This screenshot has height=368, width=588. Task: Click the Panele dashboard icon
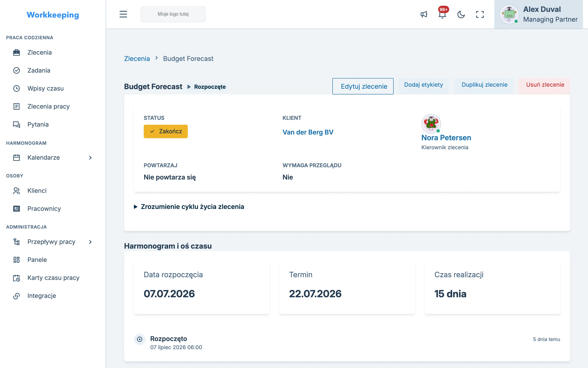point(17,260)
